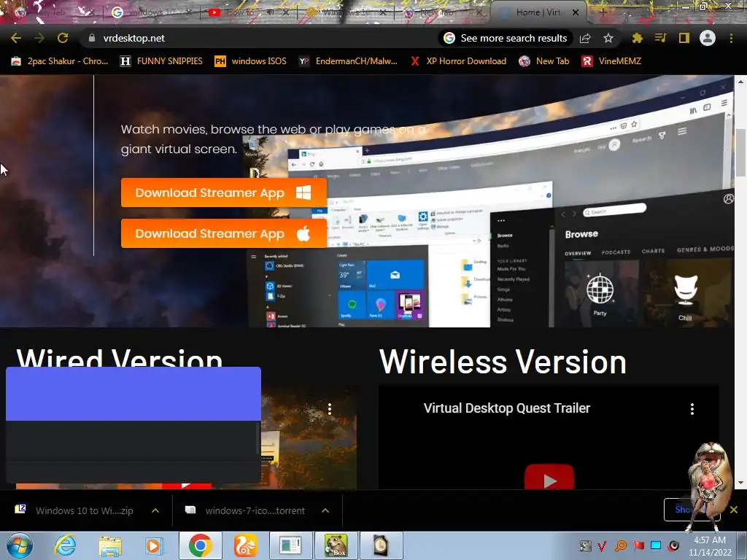Image resolution: width=747 pixels, height=560 pixels.
Task: Toggle the Chrome side panel
Action: tap(684, 38)
